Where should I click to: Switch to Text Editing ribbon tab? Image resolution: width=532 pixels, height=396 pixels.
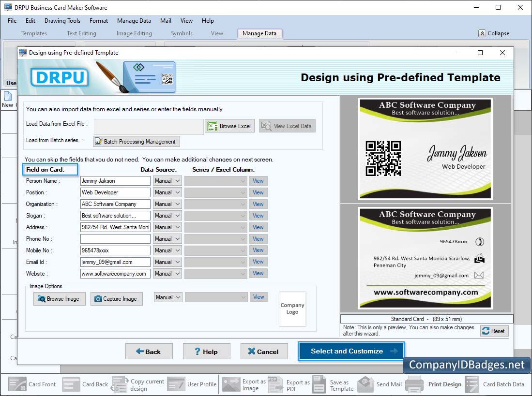[81, 33]
